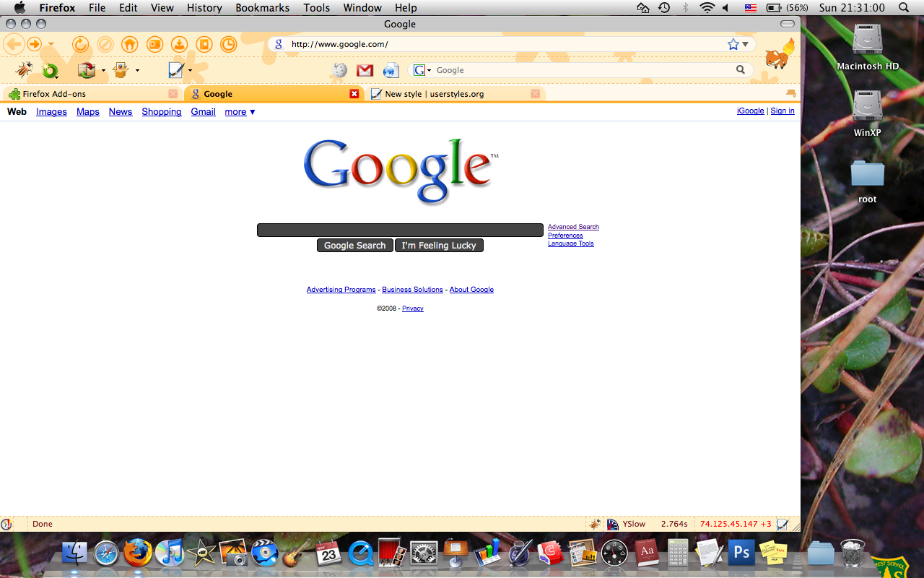Open Safari from the Dock
924x578 pixels.
point(106,553)
